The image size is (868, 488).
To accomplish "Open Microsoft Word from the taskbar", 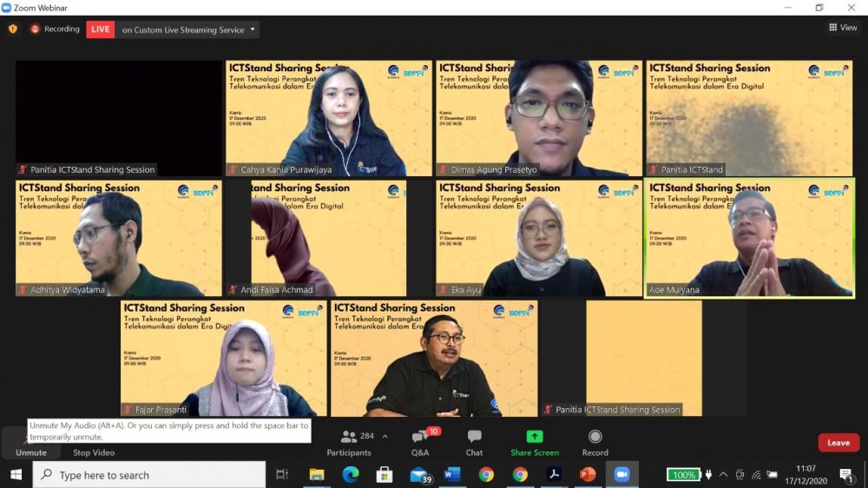I will click(x=452, y=474).
